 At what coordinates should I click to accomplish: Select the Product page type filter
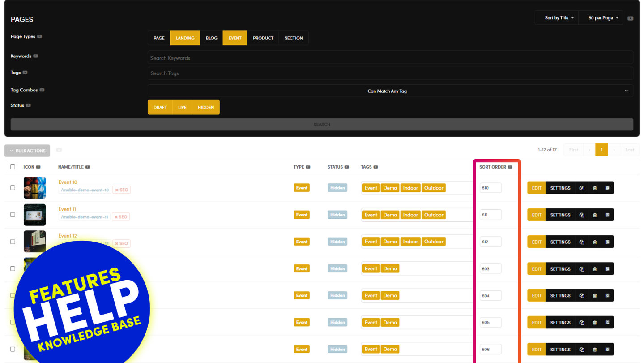pos(263,38)
